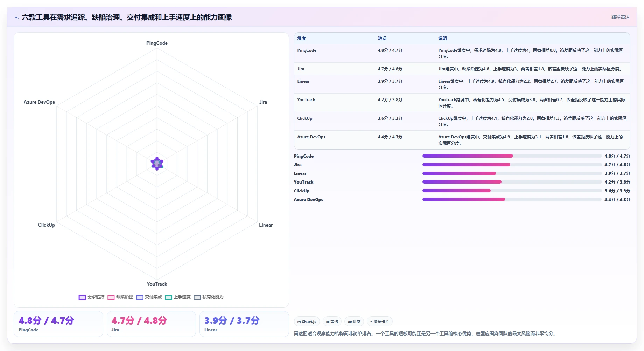Select the Azure DevOps table row name
The image size is (644, 351).
(311, 137)
